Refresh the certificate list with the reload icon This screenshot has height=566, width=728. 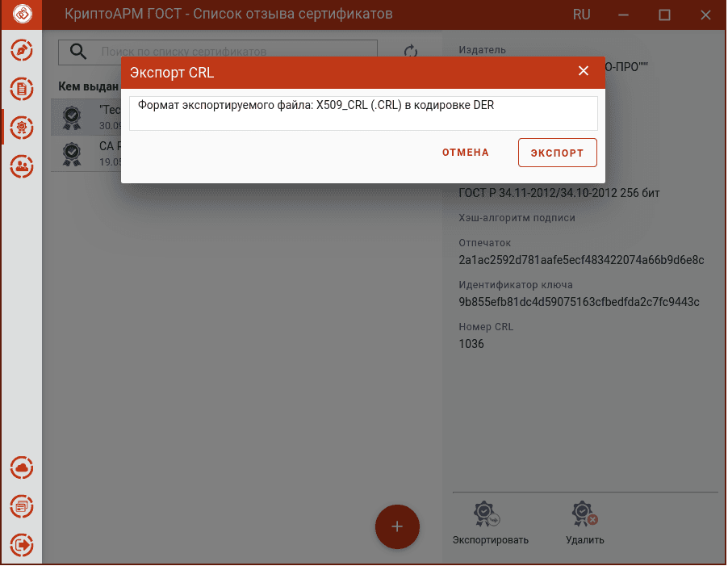tap(411, 51)
